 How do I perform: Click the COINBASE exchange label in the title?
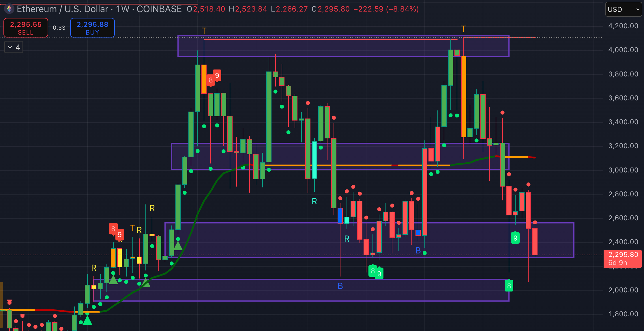[x=159, y=9]
